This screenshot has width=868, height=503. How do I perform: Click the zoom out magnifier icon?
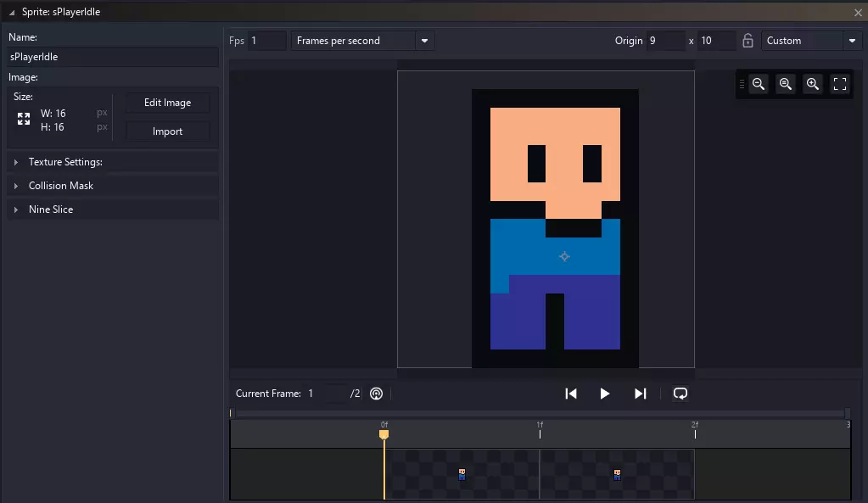(x=759, y=84)
